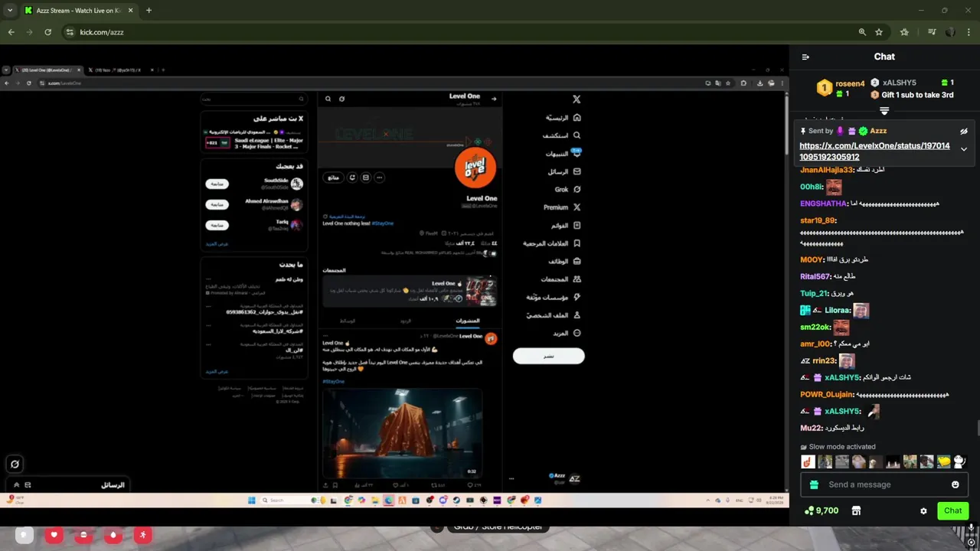Expand the pinned message with the chevron
This screenshot has height=551, width=980.
pyautogui.click(x=964, y=149)
